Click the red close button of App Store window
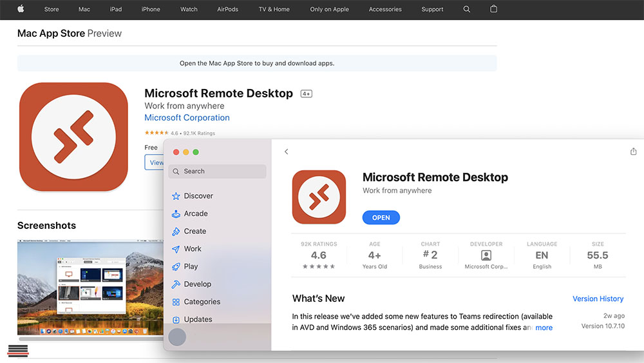Viewport: 644px width, 363px height. tap(176, 152)
